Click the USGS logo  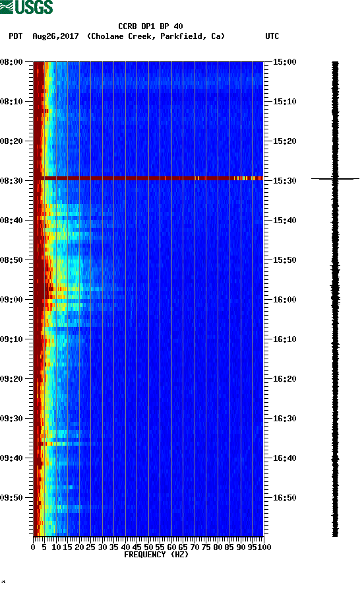[26, 7]
